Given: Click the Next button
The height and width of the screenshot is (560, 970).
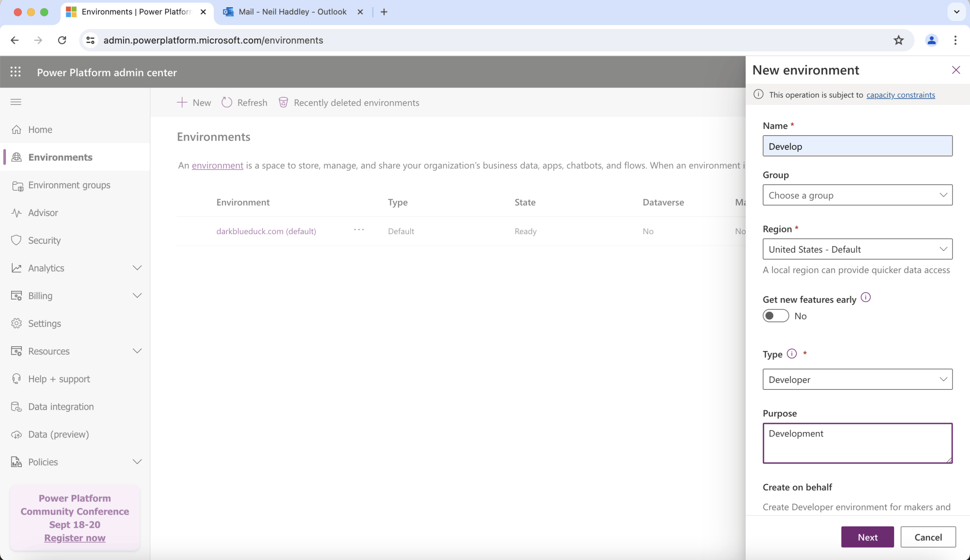Looking at the screenshot, I should [x=867, y=537].
